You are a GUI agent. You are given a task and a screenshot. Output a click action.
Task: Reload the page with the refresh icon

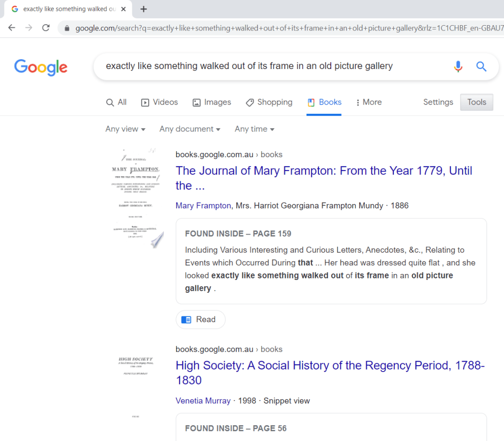[46, 28]
